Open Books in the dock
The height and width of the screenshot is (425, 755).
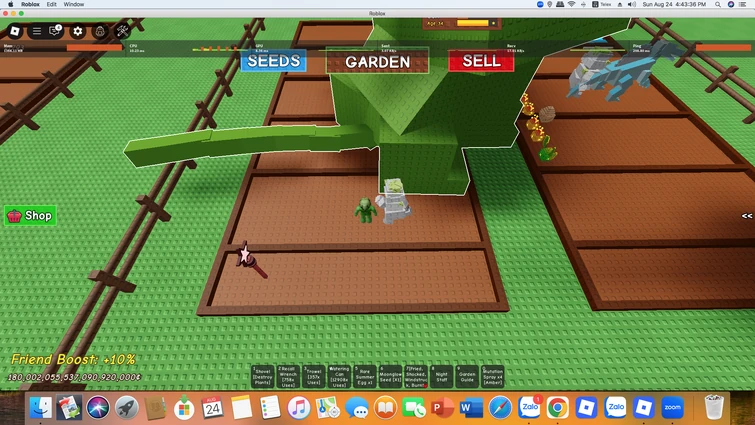point(385,408)
